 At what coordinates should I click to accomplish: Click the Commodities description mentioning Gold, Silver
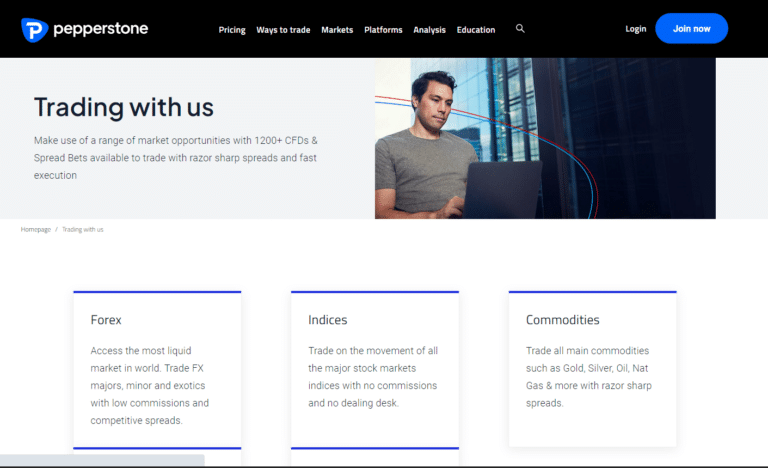coord(588,377)
